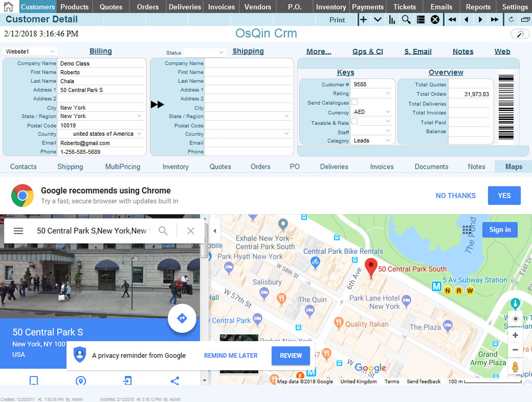This screenshot has height=402, width=532.
Task: Copy billing to shipping double-arrow
Action: coord(157,104)
